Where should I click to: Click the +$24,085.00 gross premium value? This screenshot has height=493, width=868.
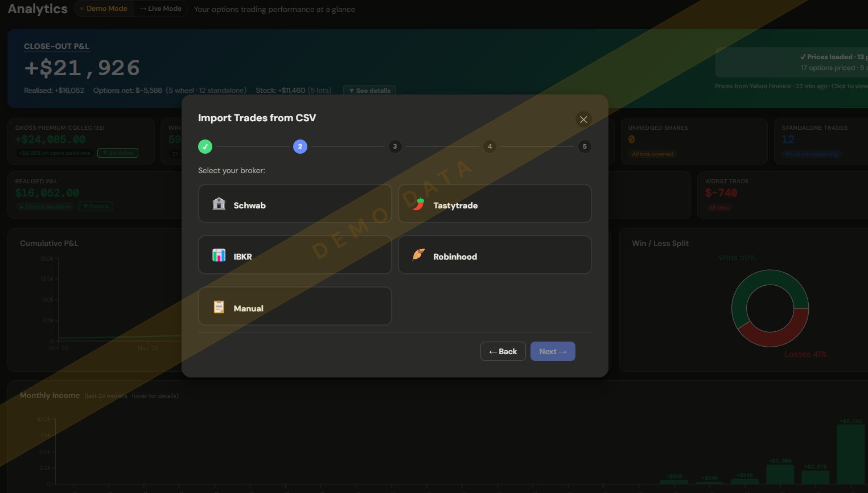[51, 139]
